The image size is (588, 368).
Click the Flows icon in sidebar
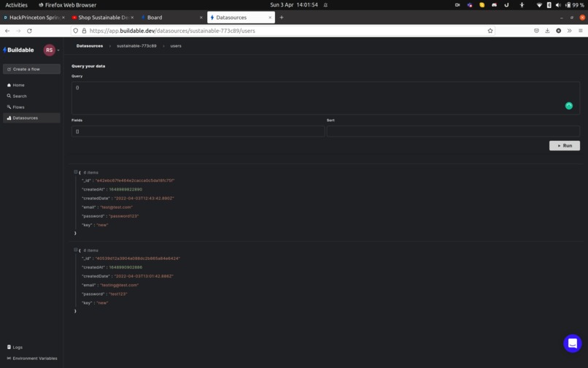coord(9,107)
